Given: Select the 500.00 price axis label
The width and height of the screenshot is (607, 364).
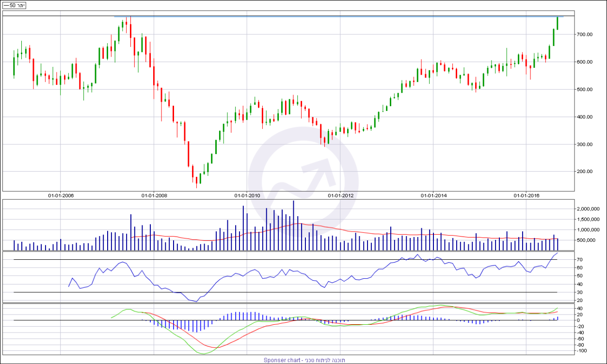Looking at the screenshot, I should click(x=584, y=89).
